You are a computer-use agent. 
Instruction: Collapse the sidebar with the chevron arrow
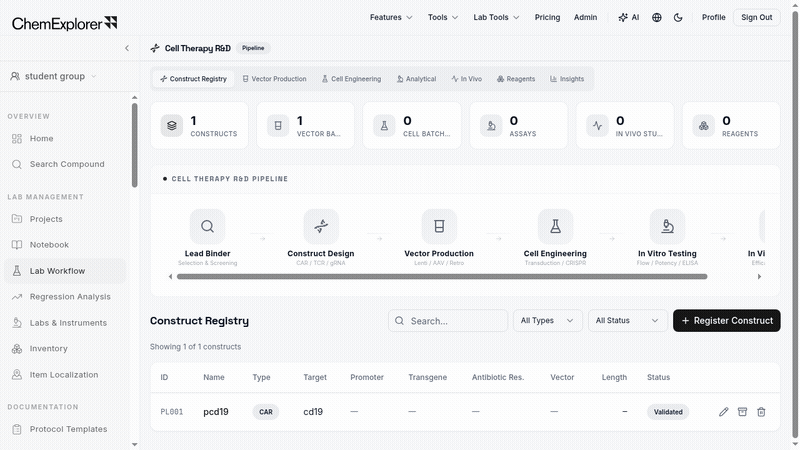click(x=127, y=48)
